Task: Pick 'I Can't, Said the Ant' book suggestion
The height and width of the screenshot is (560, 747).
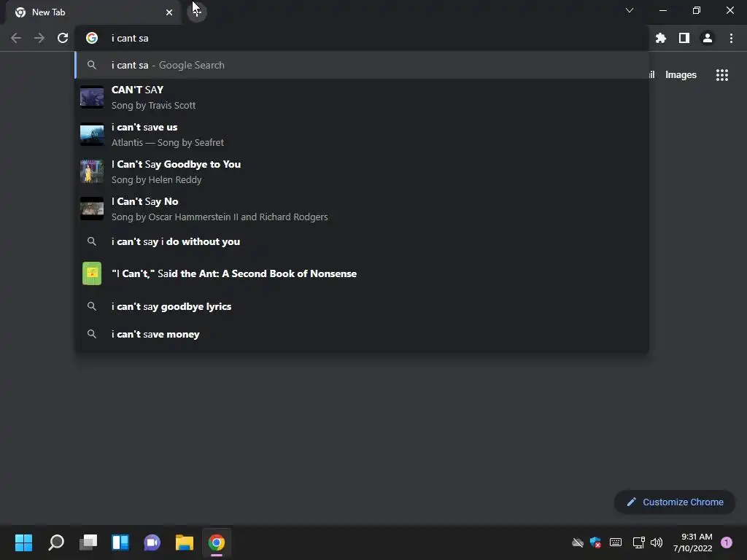Action: click(362, 273)
